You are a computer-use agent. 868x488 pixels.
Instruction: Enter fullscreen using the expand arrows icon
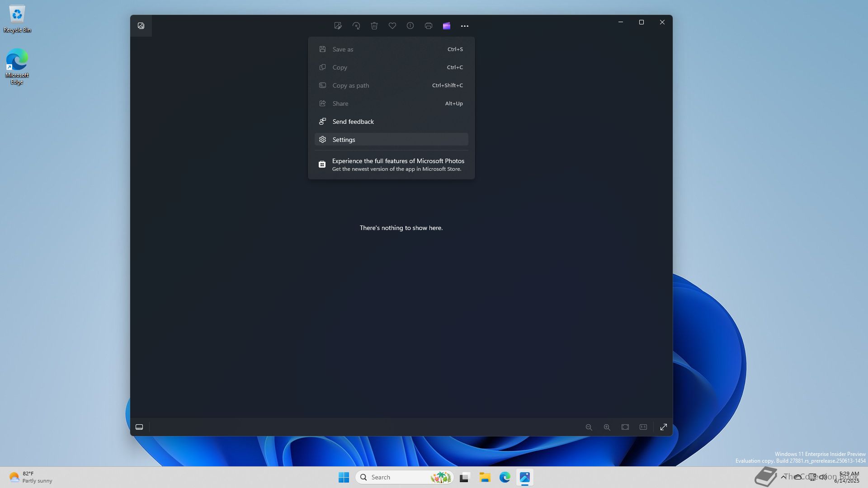(664, 427)
